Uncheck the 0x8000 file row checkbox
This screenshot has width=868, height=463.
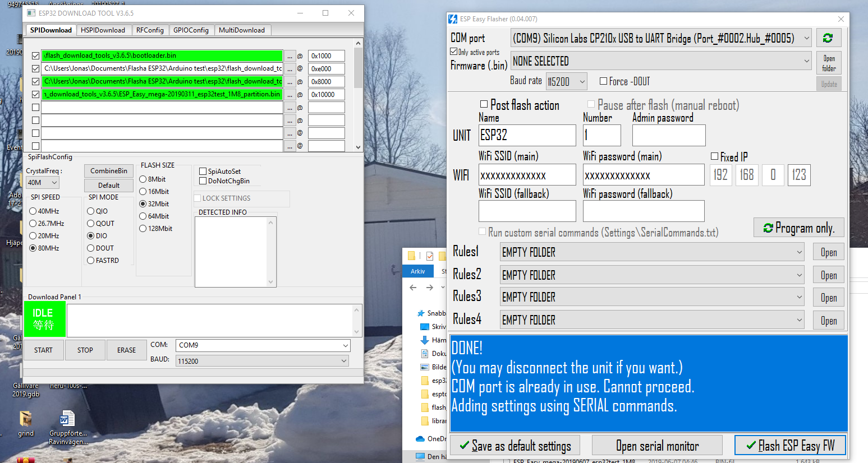pyautogui.click(x=36, y=82)
